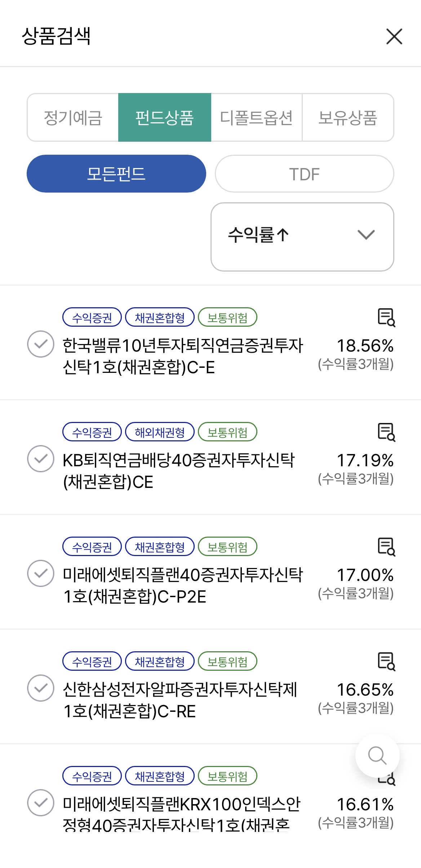Open details icon for 신한삼성전자알파 fund
The width and height of the screenshot is (421, 868).
(x=386, y=661)
